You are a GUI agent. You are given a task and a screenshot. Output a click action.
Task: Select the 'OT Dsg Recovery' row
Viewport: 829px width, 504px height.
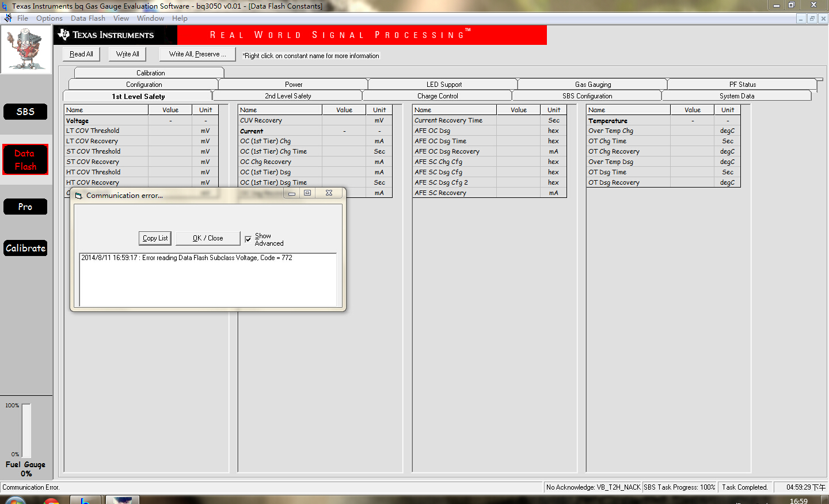pos(663,182)
